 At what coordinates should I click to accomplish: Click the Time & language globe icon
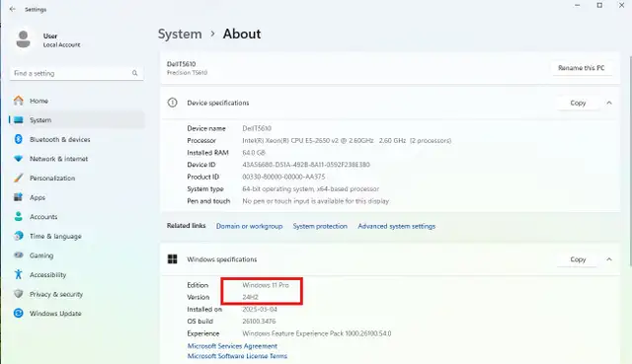click(18, 236)
